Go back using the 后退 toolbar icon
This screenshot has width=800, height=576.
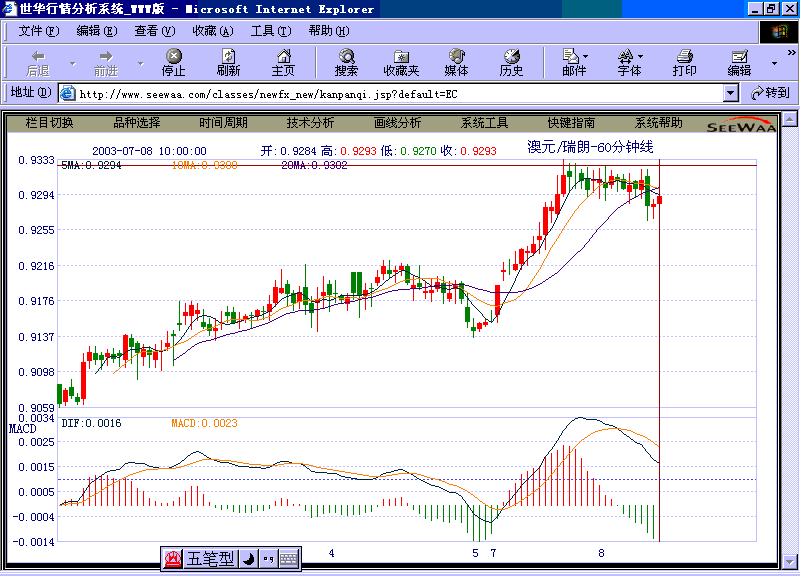pos(38,63)
